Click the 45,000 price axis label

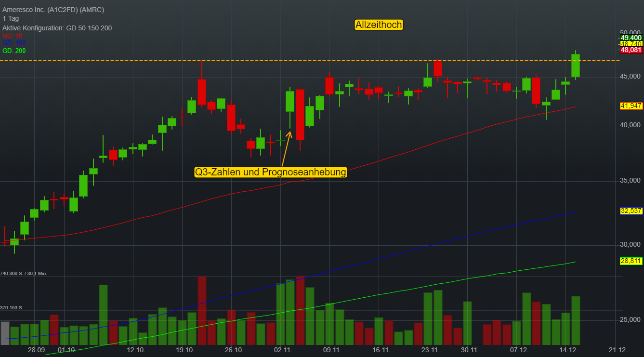(x=631, y=76)
